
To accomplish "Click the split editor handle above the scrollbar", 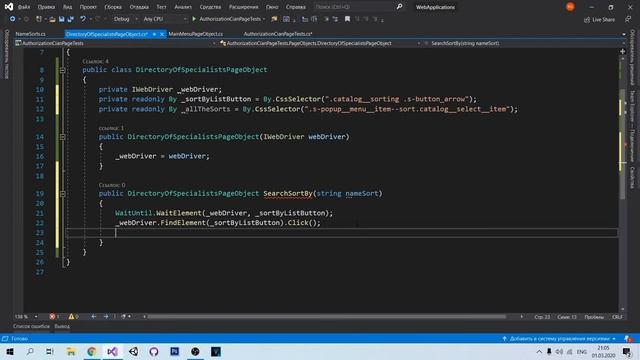I will pyautogui.click(x=622, y=51).
